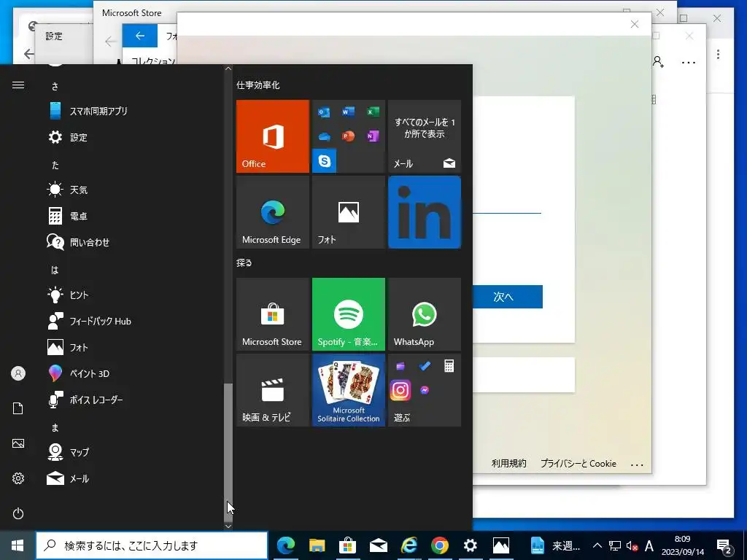Image resolution: width=747 pixels, height=560 pixels.
Task: Launch Spotify tile
Action: click(348, 314)
